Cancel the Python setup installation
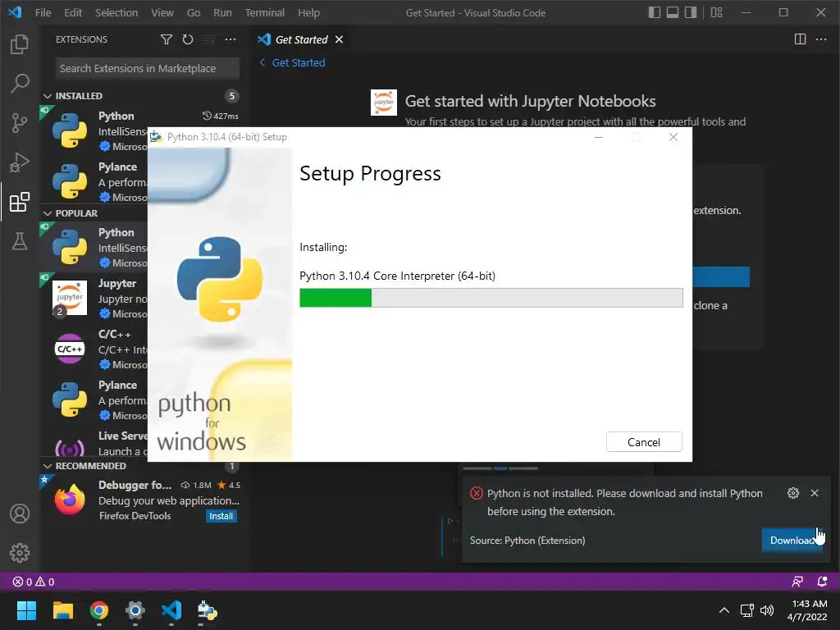 click(643, 442)
